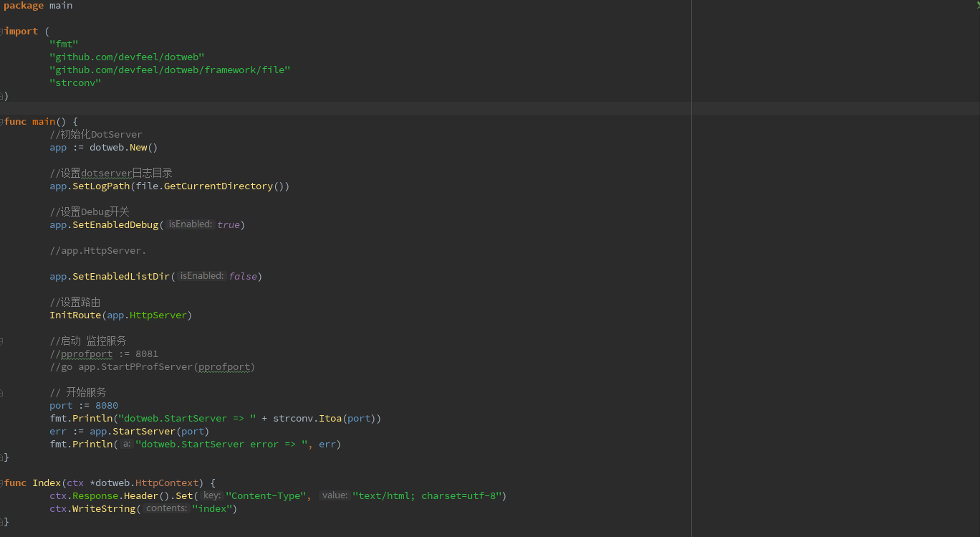Click the isEnabled hint before 'true'

tap(191, 224)
